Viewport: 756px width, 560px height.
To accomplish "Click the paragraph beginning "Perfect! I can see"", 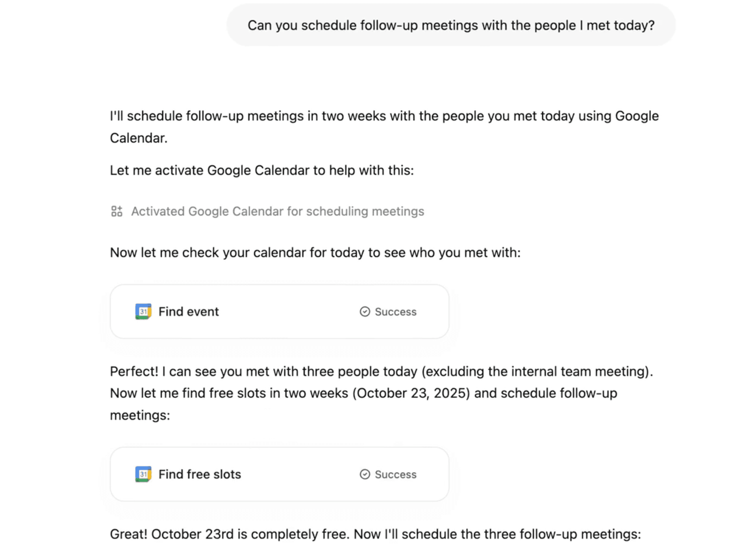I will pos(381,371).
